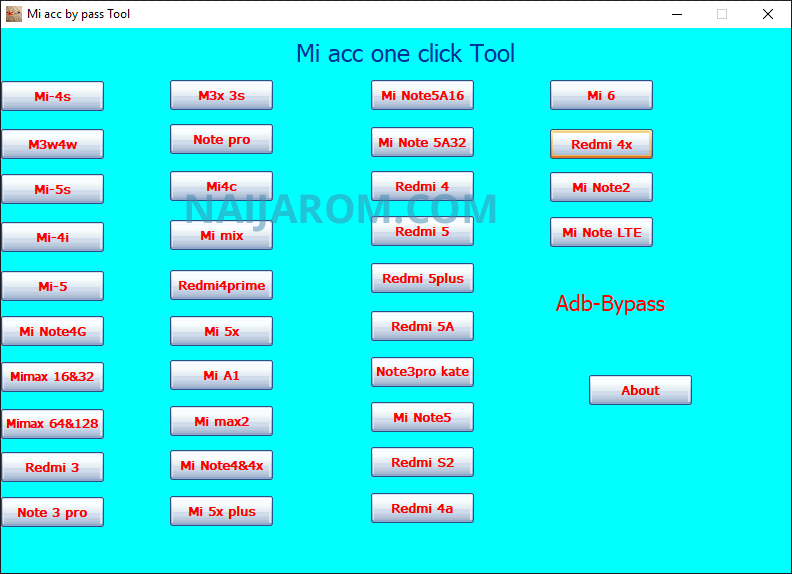This screenshot has height=574, width=792.
Task: Open the About dialog button
Action: coord(640,390)
